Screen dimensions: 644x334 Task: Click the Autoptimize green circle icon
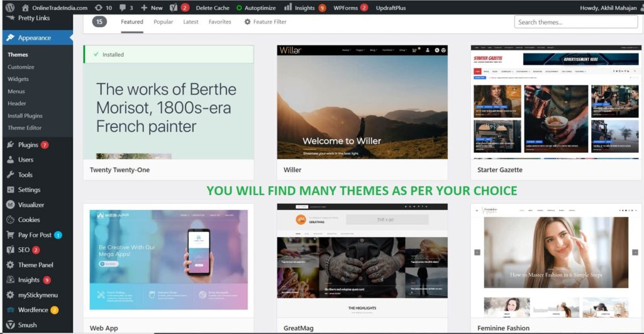pos(239,8)
